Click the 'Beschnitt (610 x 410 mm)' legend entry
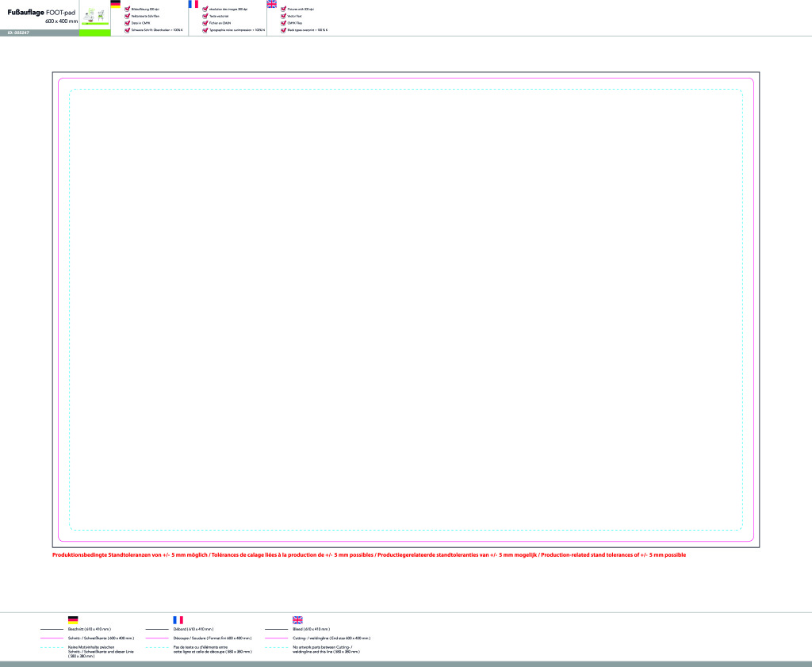Screen dimensions: 812x667 tap(89, 629)
